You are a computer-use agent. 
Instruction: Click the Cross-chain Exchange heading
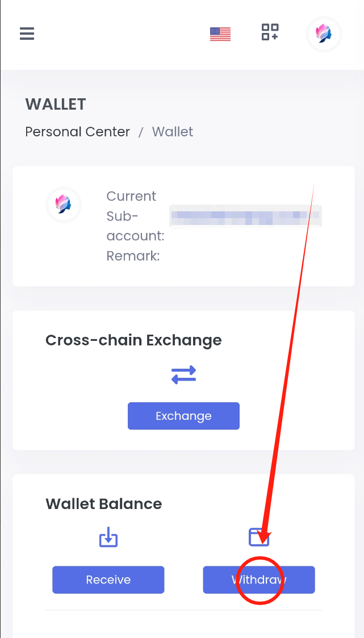[x=133, y=340]
